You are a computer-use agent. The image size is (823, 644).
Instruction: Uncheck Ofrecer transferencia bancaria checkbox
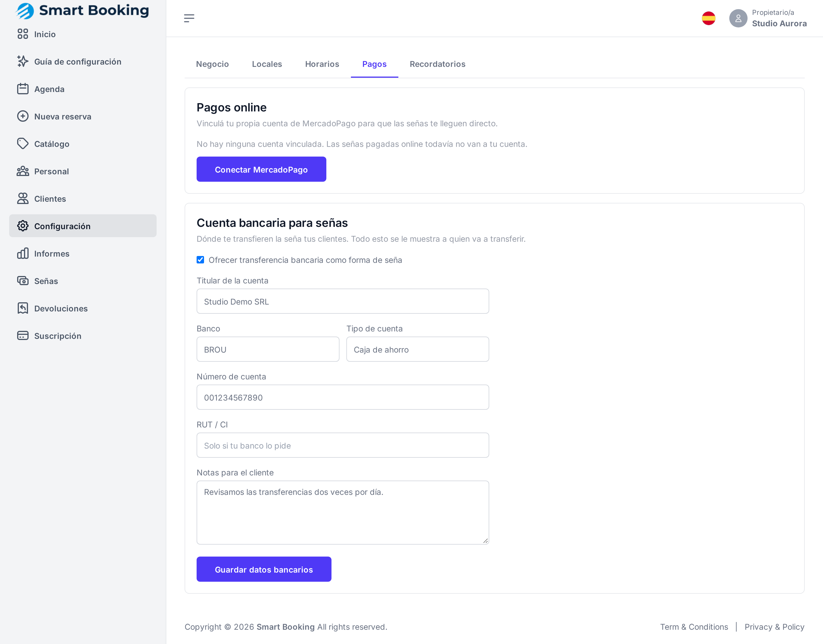pyautogui.click(x=200, y=260)
